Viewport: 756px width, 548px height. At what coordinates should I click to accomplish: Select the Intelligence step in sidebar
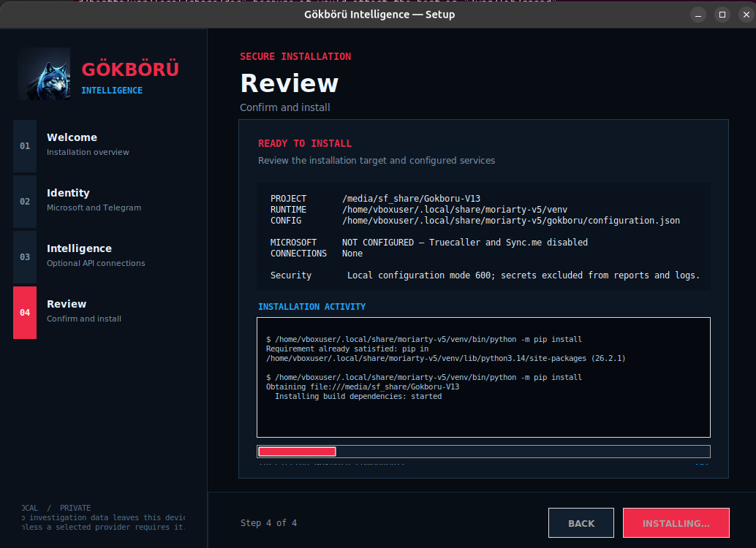(x=104, y=257)
